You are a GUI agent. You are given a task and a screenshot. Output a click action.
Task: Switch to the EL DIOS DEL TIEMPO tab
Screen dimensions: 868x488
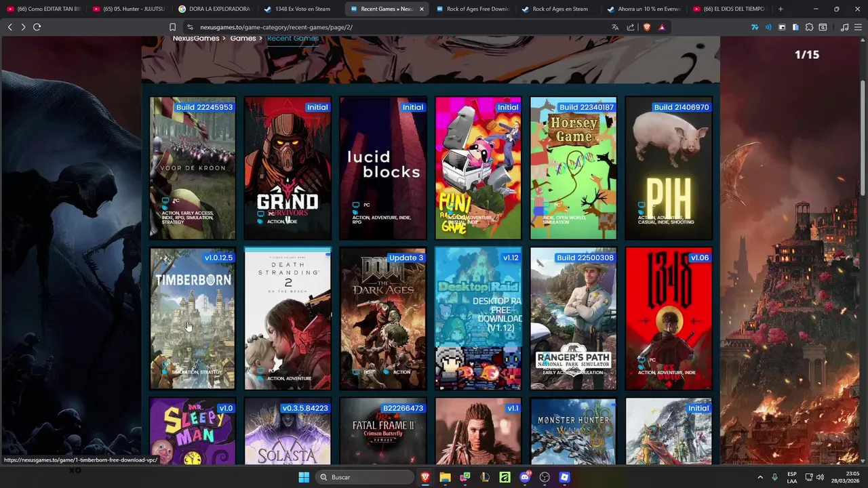[x=729, y=9]
